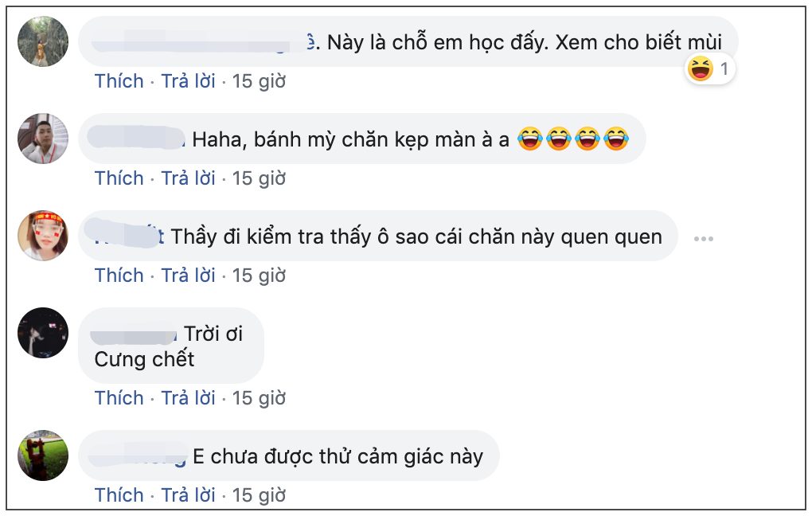This screenshot has width=812, height=516.
Task: Open options menu on 'Thầy đi kiểm tra' comment
Action: pos(703,238)
